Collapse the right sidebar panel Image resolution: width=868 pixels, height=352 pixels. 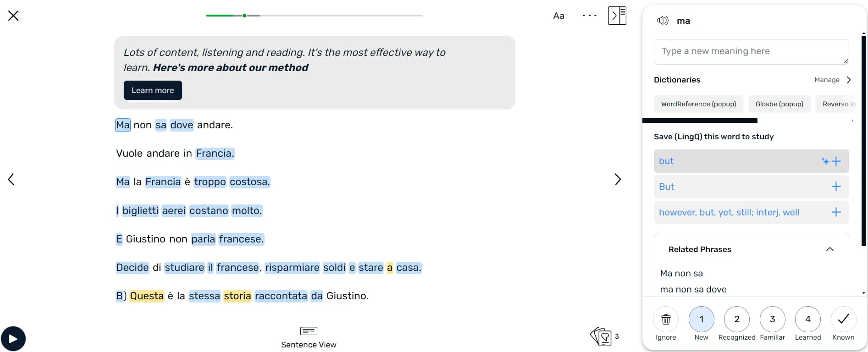(617, 16)
